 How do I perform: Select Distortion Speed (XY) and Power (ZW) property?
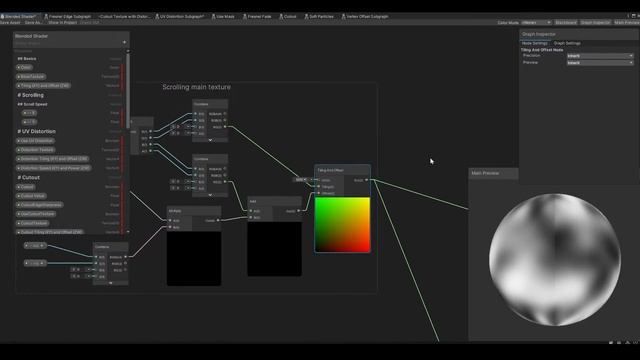pos(53,168)
